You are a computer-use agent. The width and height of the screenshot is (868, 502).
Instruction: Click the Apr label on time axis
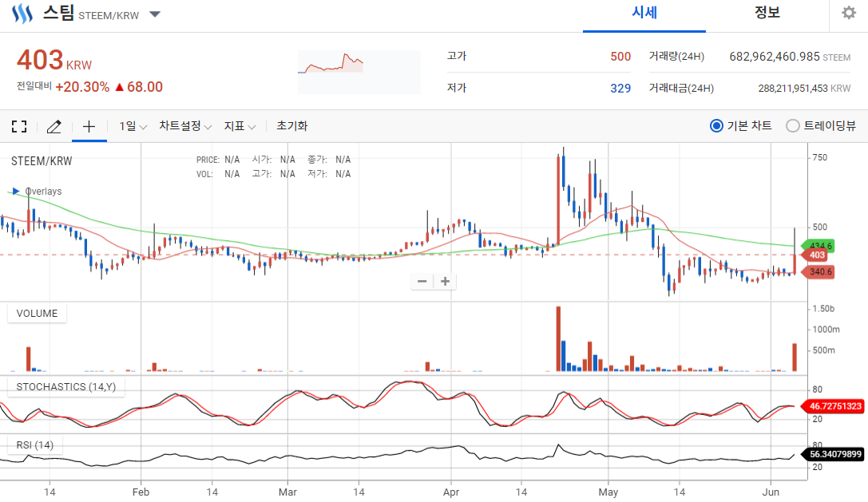click(x=451, y=492)
